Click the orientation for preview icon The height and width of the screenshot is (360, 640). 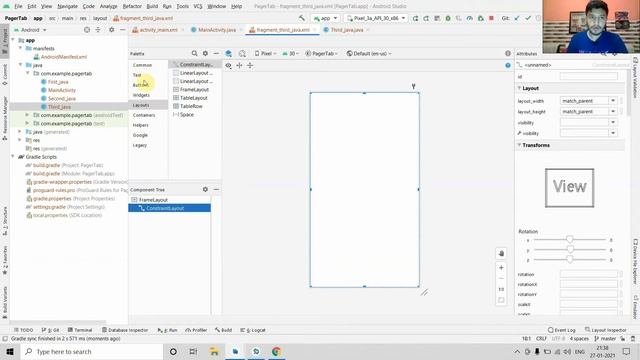point(242,53)
